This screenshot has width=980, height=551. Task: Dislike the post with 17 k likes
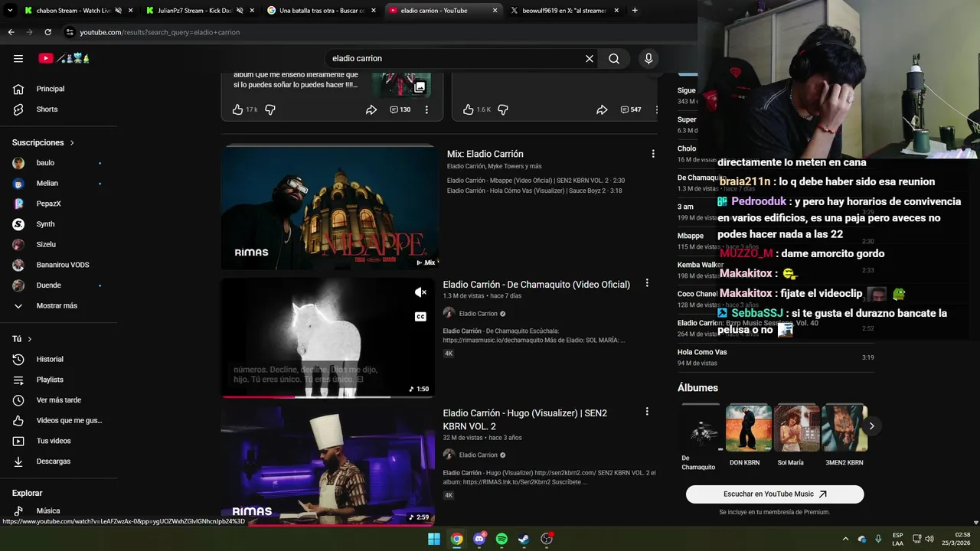(x=270, y=109)
